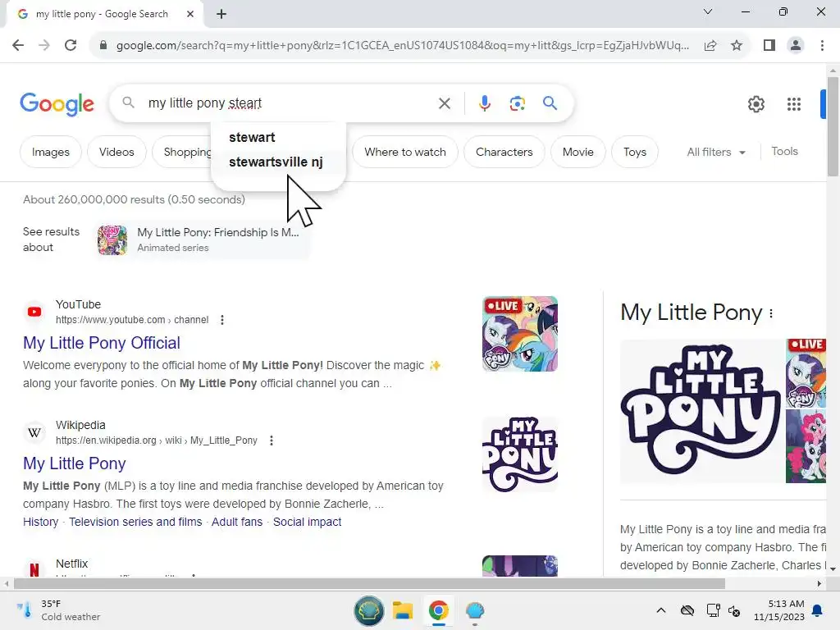View large My Little Pony logo image
Viewport: 840px width, 630px height.
pyautogui.click(x=701, y=411)
